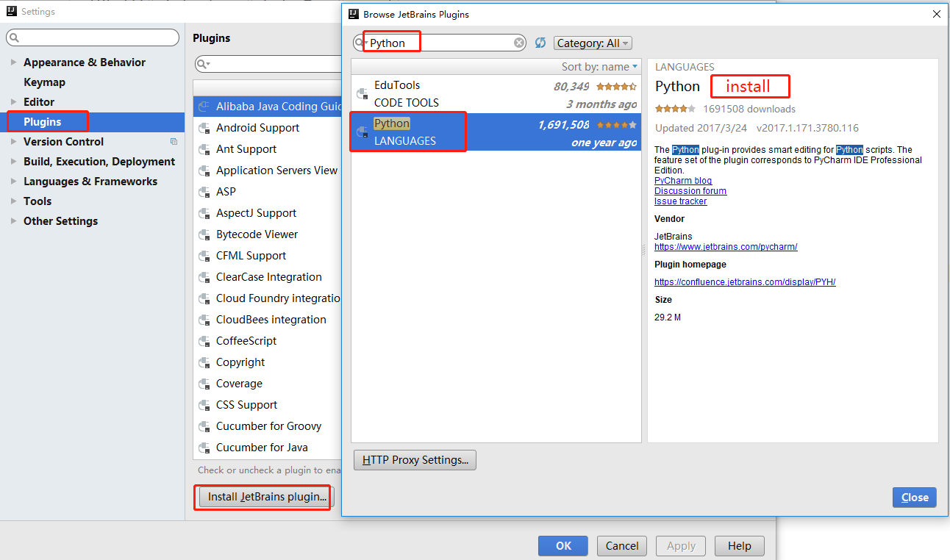Click the Coverage plugin icon
Screen dimensions: 950x560
point(205,384)
